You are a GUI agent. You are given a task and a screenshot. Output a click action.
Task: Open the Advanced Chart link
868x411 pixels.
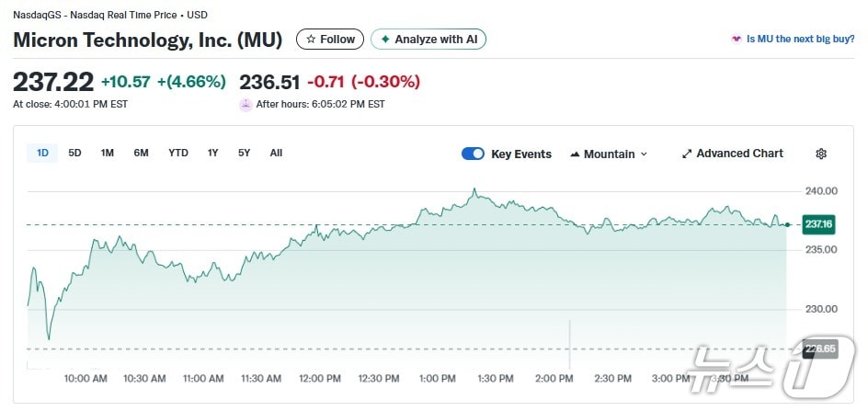[739, 154]
